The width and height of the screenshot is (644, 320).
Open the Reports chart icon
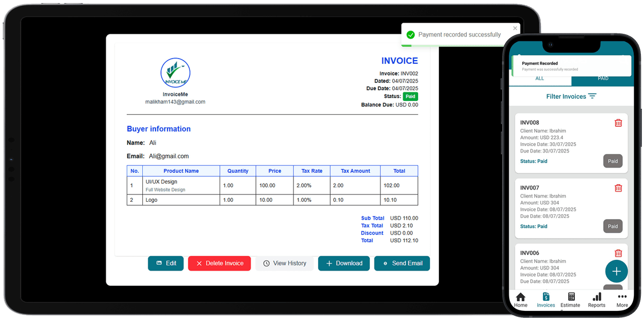tap(596, 296)
